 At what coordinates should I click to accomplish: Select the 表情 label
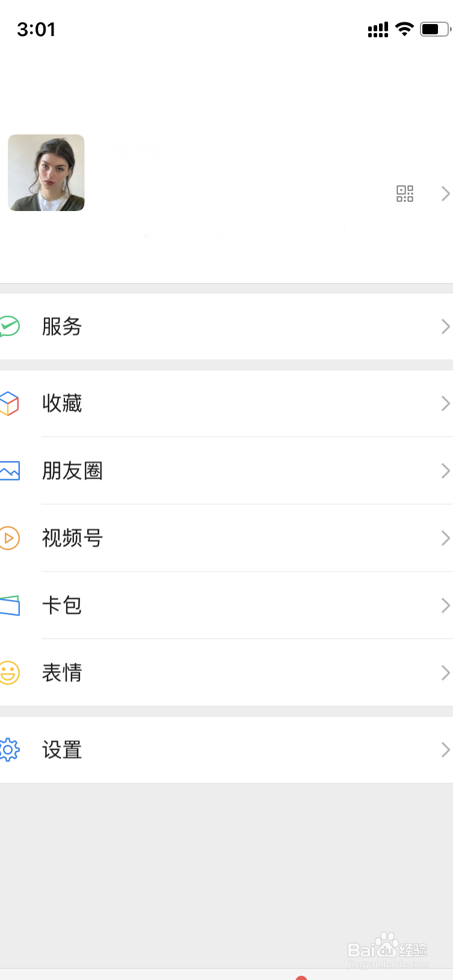[x=62, y=673]
